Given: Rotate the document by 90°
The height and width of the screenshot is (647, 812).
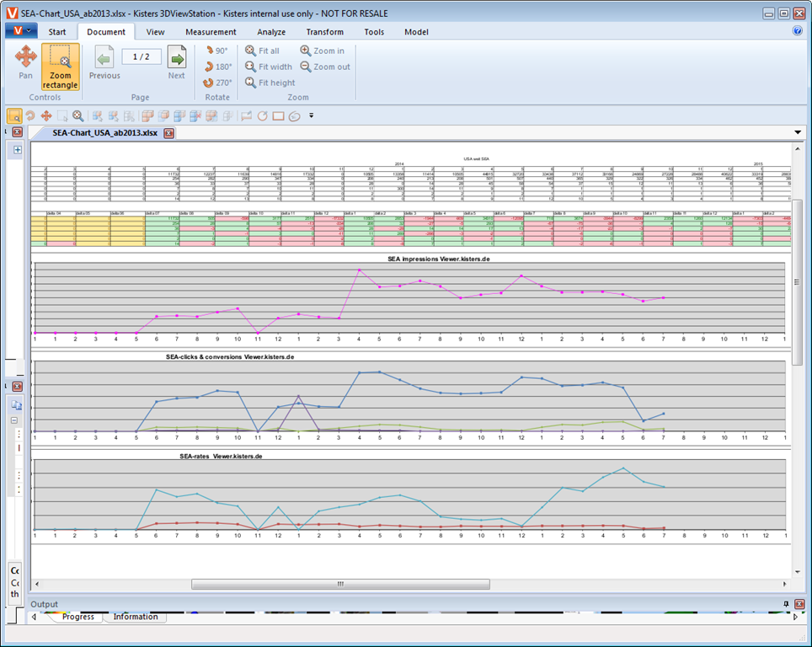Looking at the screenshot, I should tap(216, 51).
